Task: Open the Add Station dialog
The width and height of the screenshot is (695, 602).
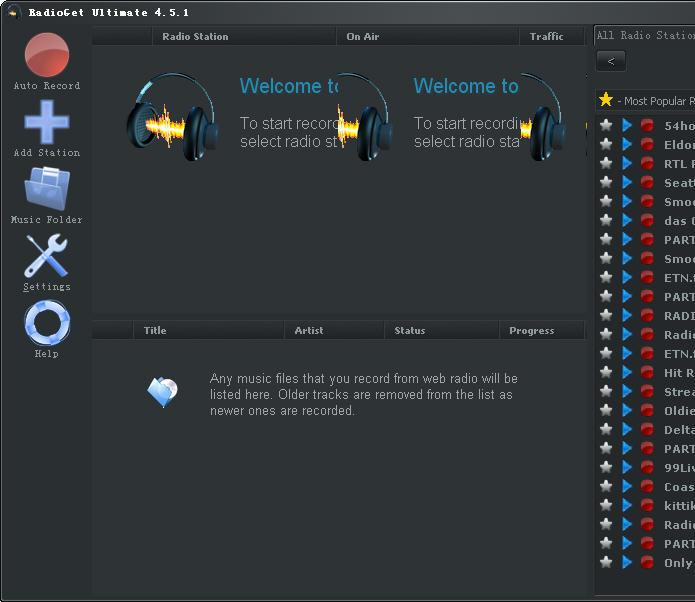Action: click(x=47, y=123)
